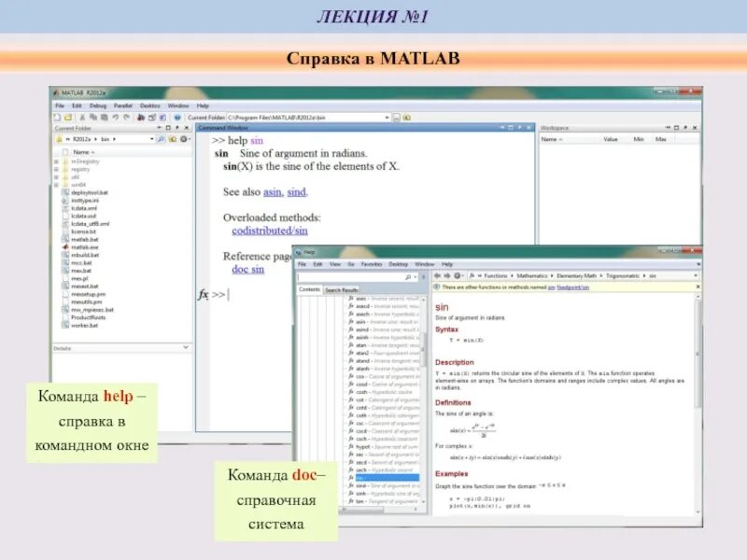The height and width of the screenshot is (560, 747).
Task: Click Help contents list vertical scrollbar
Action: click(423, 401)
